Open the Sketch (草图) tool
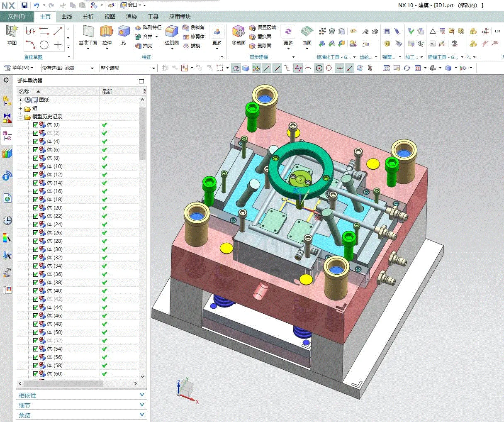Screen dimensions: 504x422 click(12, 35)
